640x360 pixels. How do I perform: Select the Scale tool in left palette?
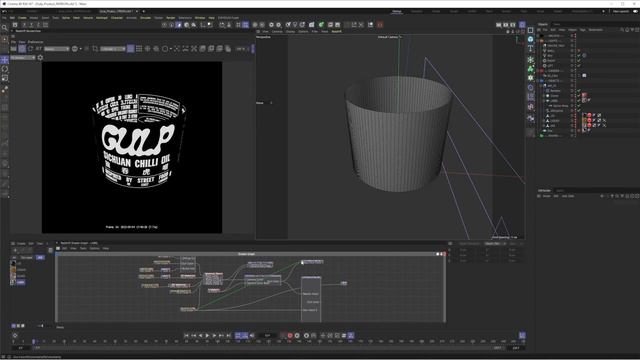4,78
